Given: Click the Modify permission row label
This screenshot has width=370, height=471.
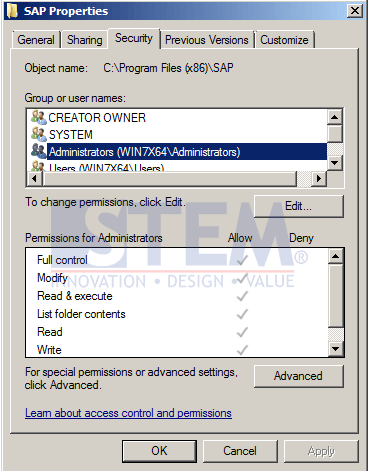Looking at the screenshot, I should coord(52,278).
